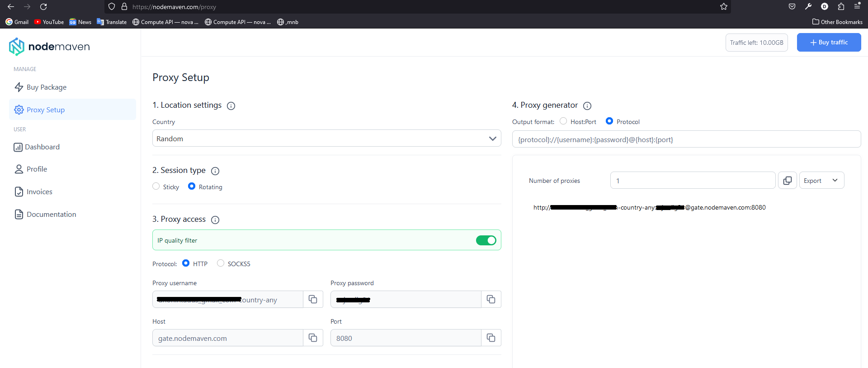Click the Proxy username field

[x=228, y=299]
